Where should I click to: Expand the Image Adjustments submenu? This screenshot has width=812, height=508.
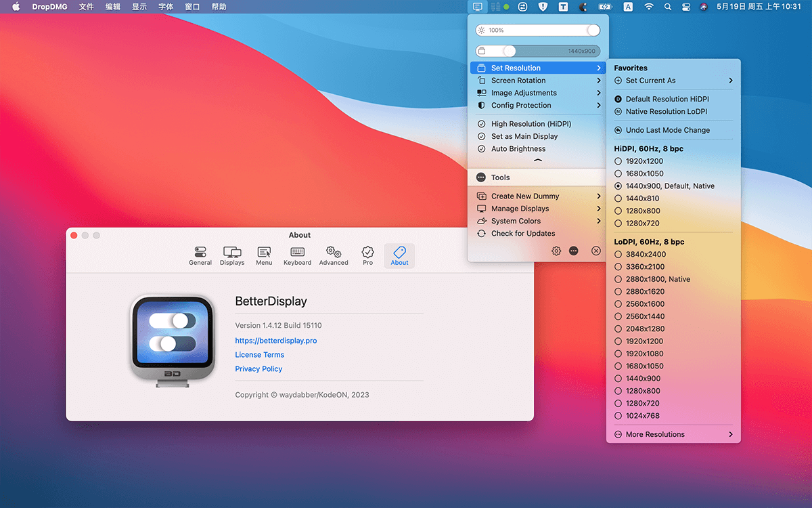click(x=538, y=93)
